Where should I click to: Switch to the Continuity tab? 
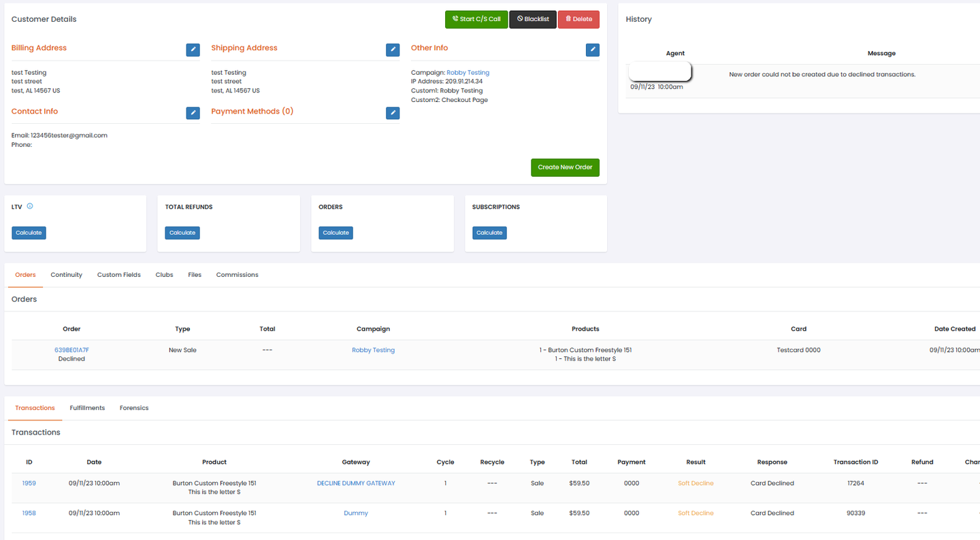[x=66, y=275]
